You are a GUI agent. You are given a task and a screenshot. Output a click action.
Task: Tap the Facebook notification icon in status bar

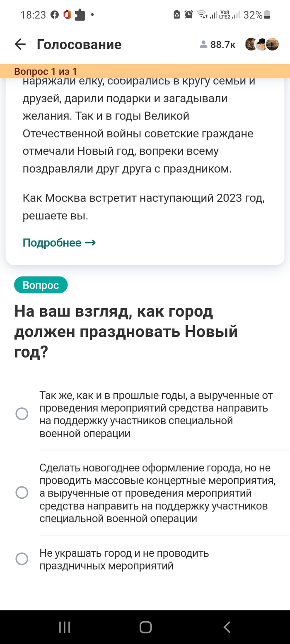click(54, 15)
